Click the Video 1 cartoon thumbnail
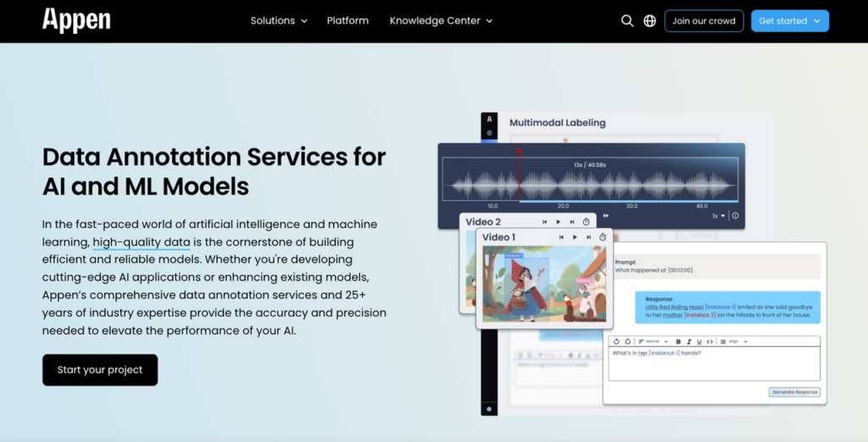 [544, 284]
